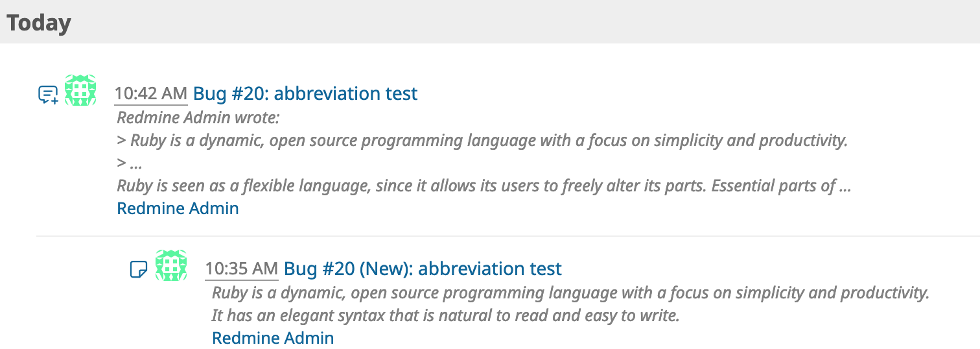Click the green avatar beside the 10:42 AM entry
The image size is (980, 349).
[80, 90]
